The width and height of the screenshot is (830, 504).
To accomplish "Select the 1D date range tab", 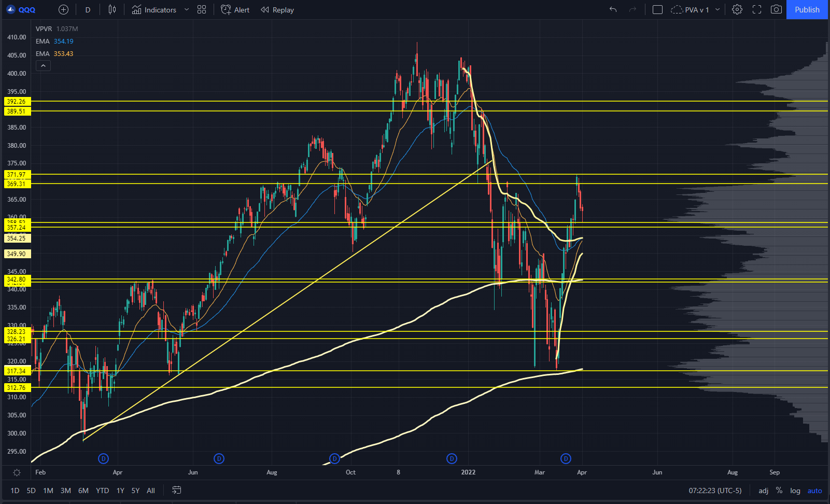I will [15, 491].
